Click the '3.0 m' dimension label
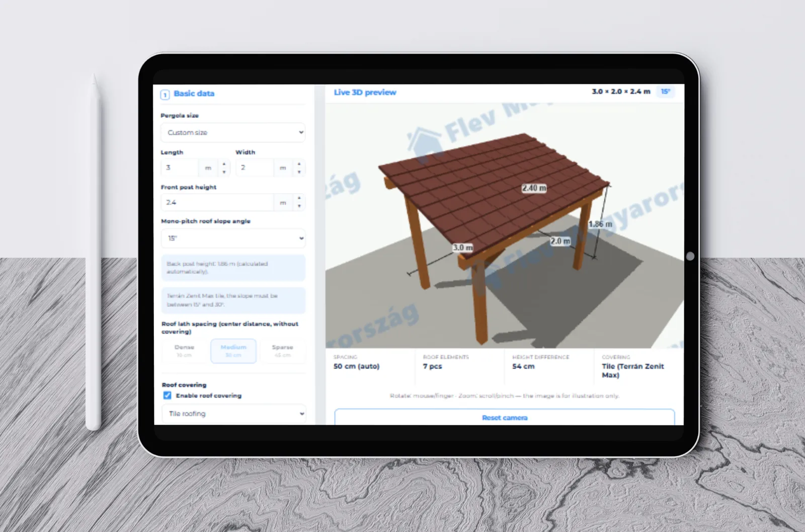The height and width of the screenshot is (532, 805). click(462, 247)
